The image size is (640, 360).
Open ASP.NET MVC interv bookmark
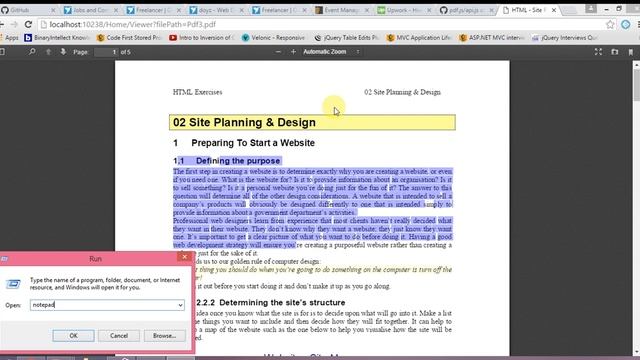pyautogui.click(x=491, y=38)
